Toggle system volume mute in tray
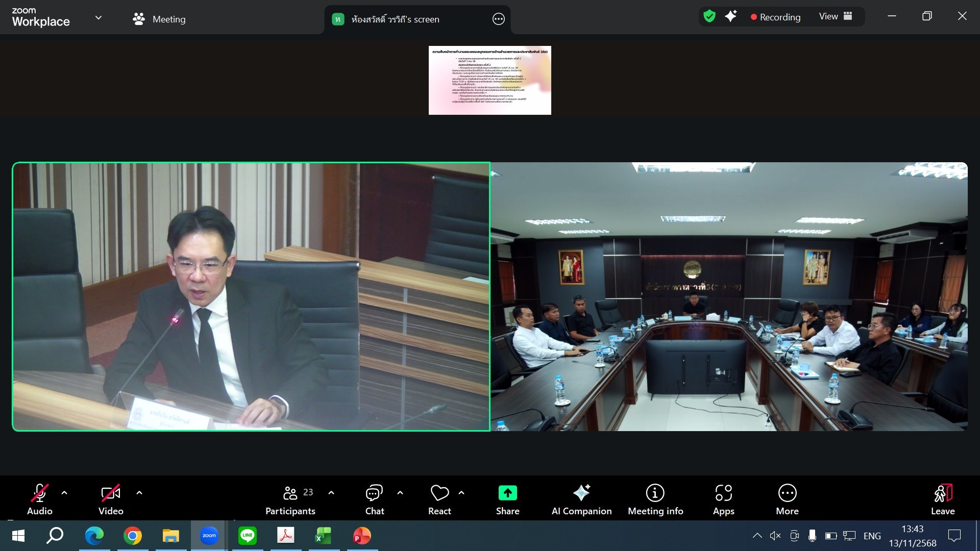The height and width of the screenshot is (551, 980). [775, 536]
